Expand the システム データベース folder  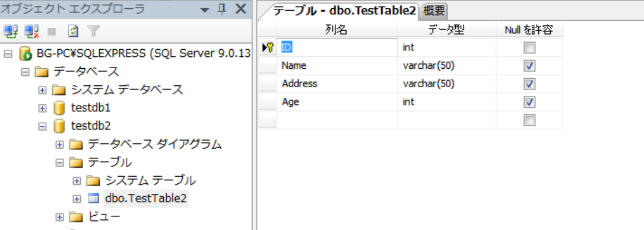[x=42, y=90]
